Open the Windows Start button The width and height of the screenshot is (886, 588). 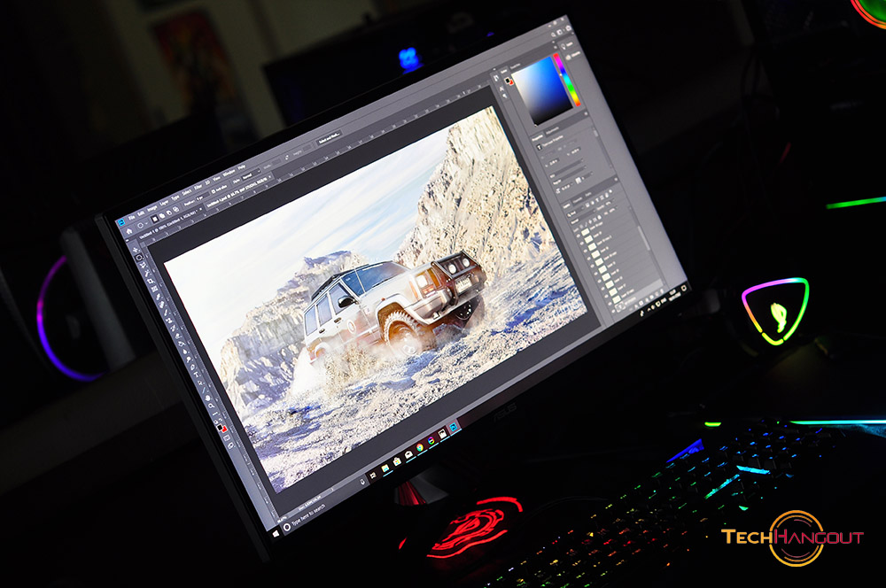point(276,534)
